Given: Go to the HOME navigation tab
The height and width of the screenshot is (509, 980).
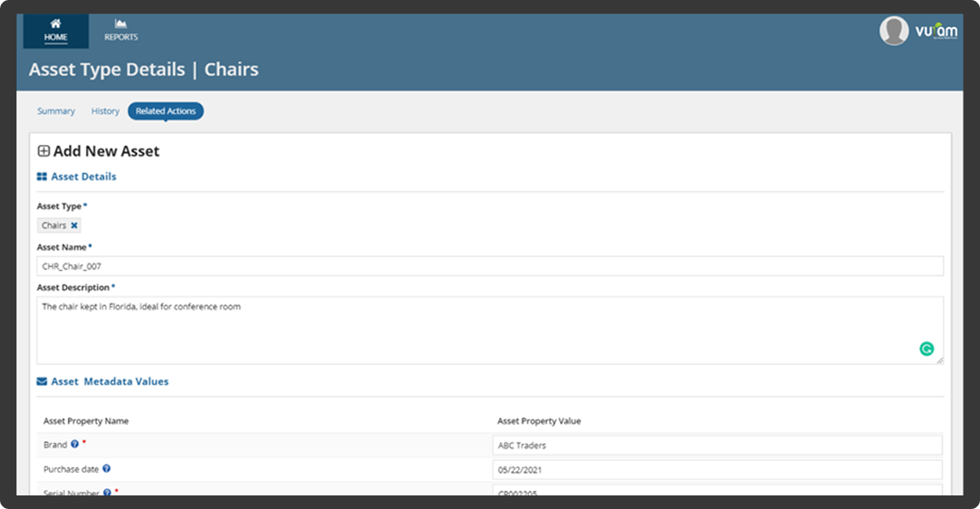Looking at the screenshot, I should 55,31.
